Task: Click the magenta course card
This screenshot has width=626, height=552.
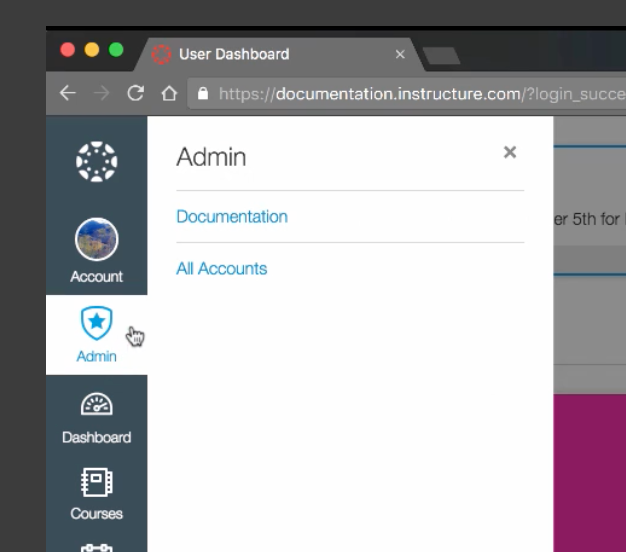Action: click(x=589, y=470)
